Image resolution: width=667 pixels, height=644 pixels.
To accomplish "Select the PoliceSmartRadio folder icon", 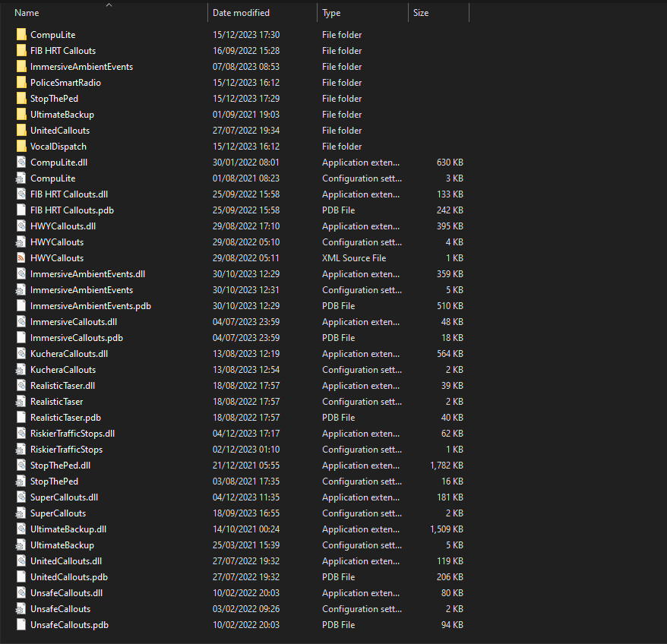I will (x=21, y=83).
